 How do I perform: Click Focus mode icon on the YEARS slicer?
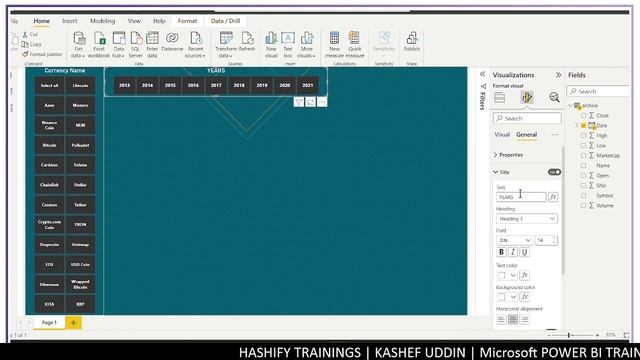coord(311,102)
